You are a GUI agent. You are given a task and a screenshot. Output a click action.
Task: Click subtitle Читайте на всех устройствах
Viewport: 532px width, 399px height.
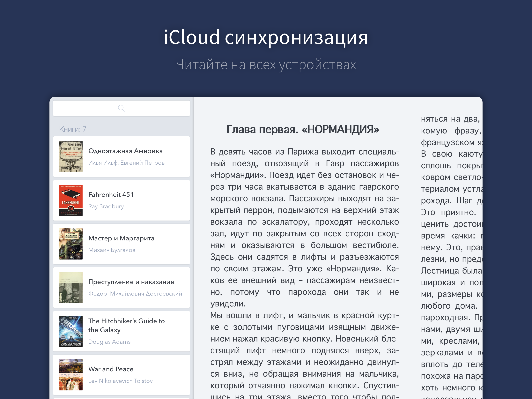(x=266, y=64)
